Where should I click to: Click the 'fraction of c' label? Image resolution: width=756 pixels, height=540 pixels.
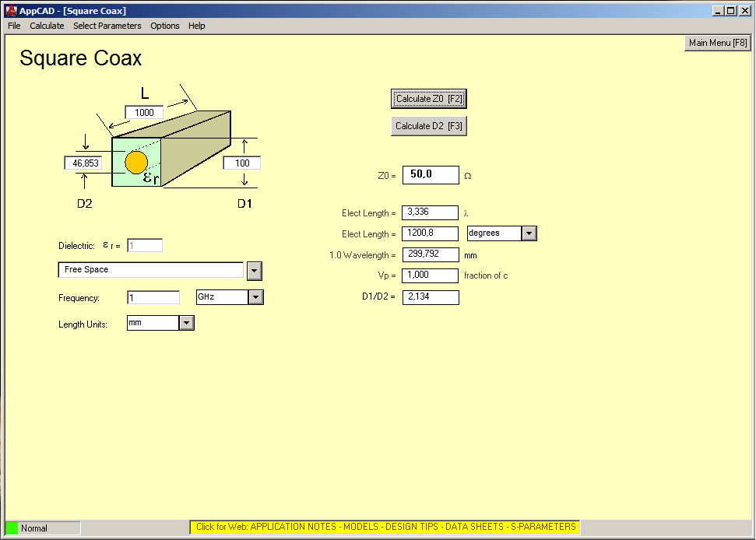(x=486, y=275)
